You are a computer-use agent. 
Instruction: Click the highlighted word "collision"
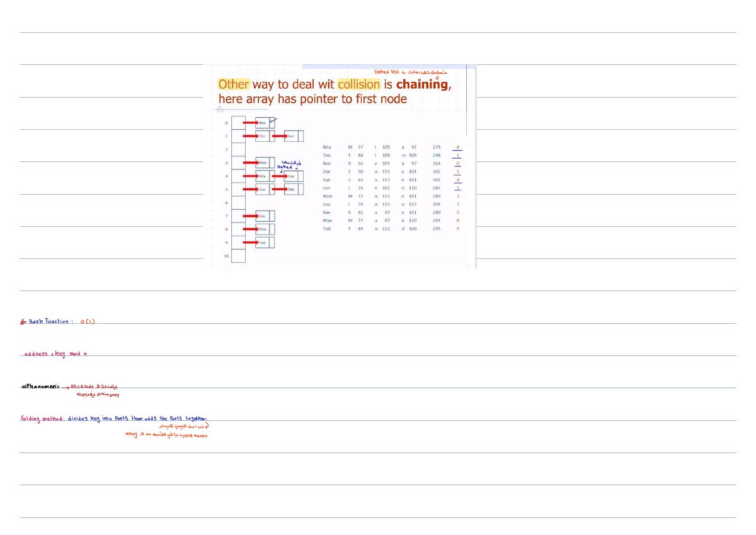click(x=359, y=84)
